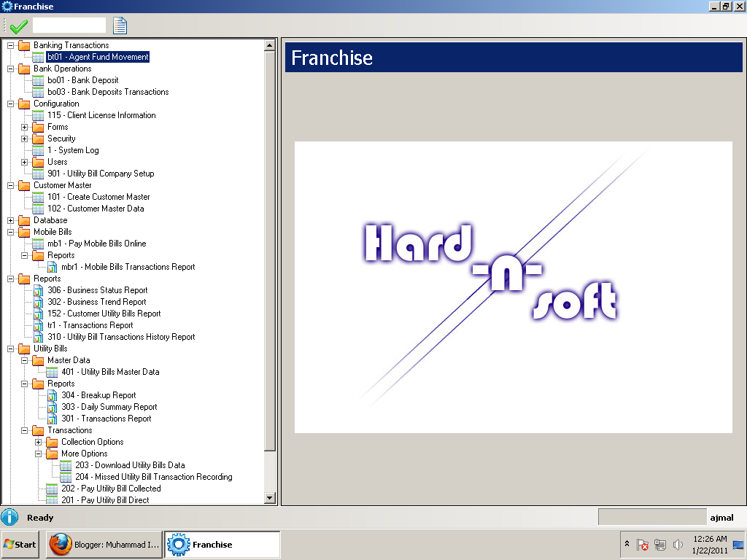Click the grid icon beside mb1 Pay Mobile Bills Online
This screenshot has width=747, height=560.
38,244
